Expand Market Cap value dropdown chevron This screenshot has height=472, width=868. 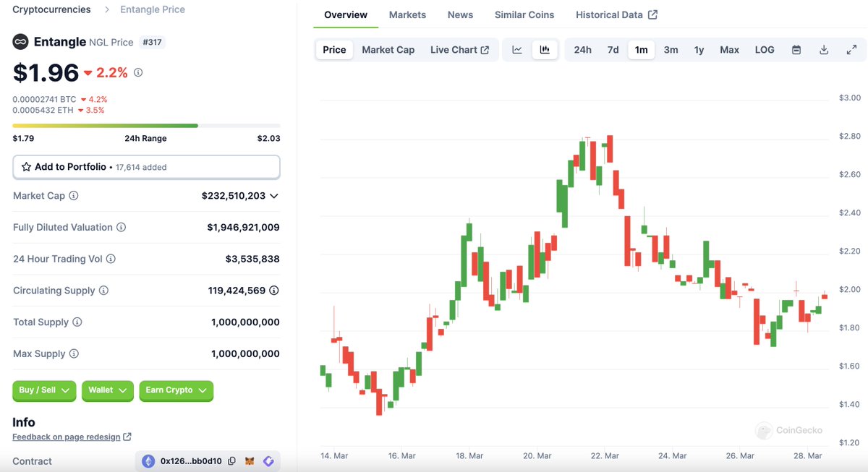point(274,196)
